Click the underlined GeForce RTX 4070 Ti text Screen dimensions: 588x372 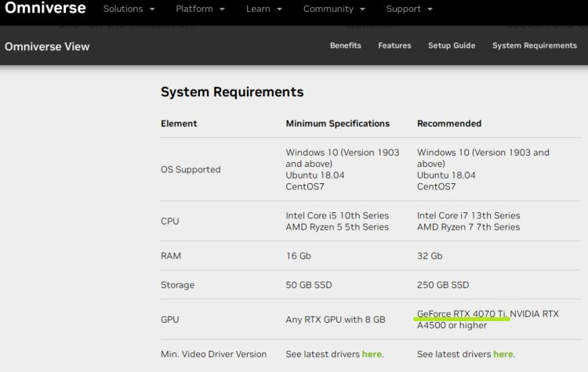click(x=462, y=314)
